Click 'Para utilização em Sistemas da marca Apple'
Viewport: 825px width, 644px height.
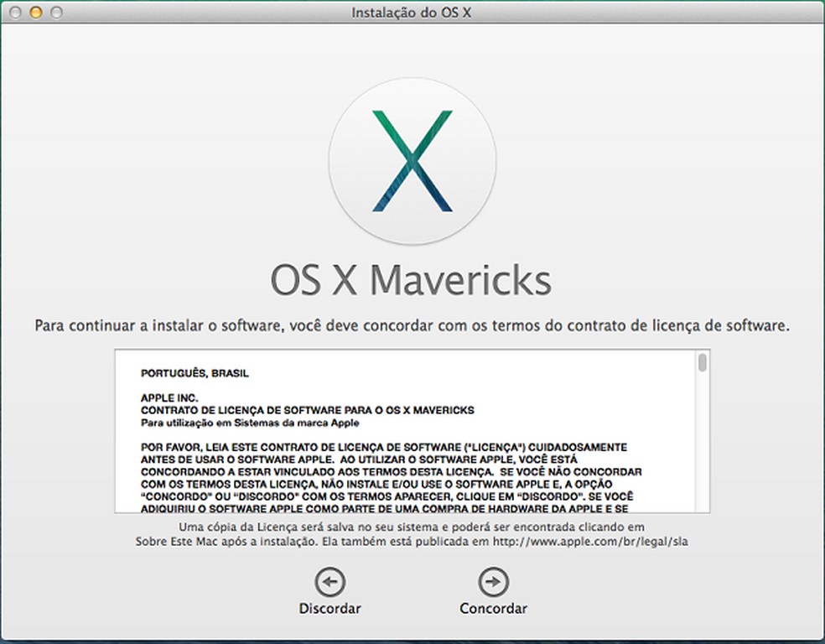[250, 423]
